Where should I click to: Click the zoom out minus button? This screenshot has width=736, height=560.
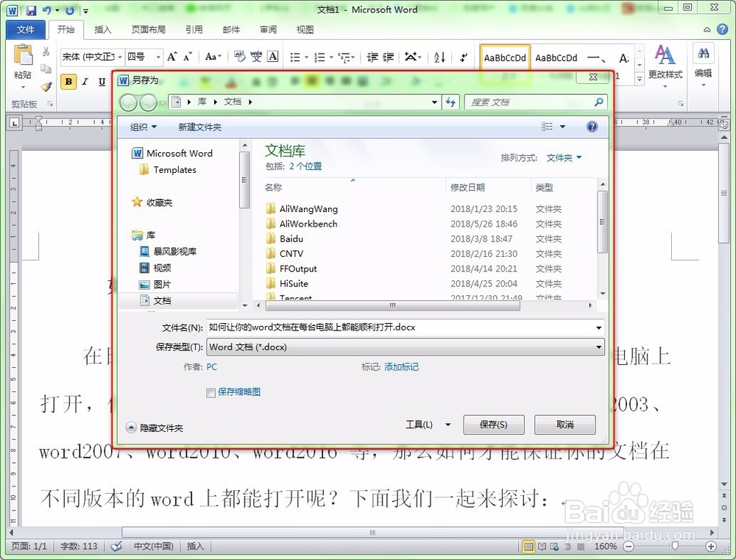tap(629, 547)
